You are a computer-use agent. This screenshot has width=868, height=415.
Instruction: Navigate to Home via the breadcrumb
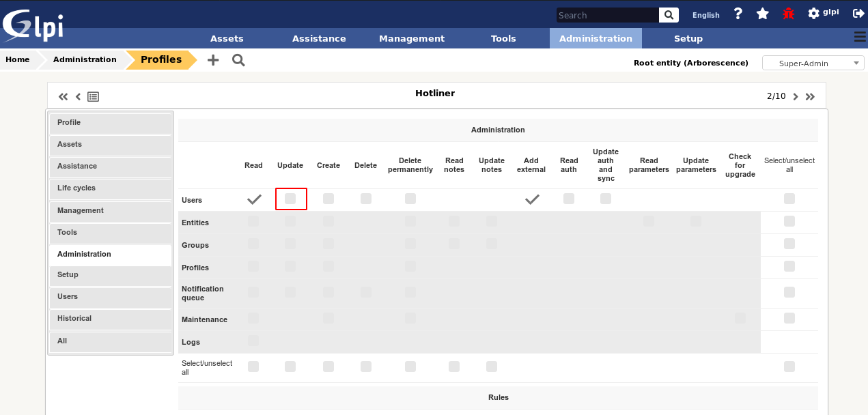pyautogui.click(x=16, y=59)
